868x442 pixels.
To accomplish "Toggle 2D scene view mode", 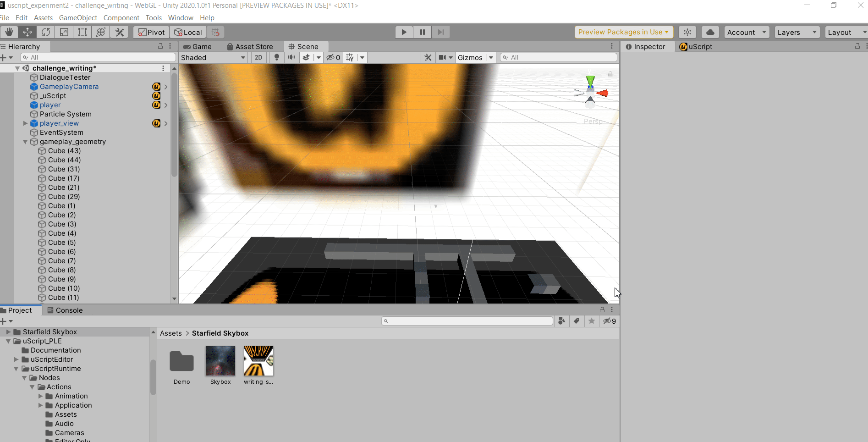I will (258, 57).
